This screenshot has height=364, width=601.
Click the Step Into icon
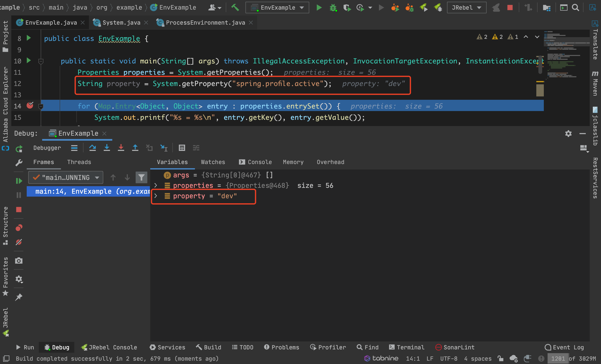tap(107, 148)
